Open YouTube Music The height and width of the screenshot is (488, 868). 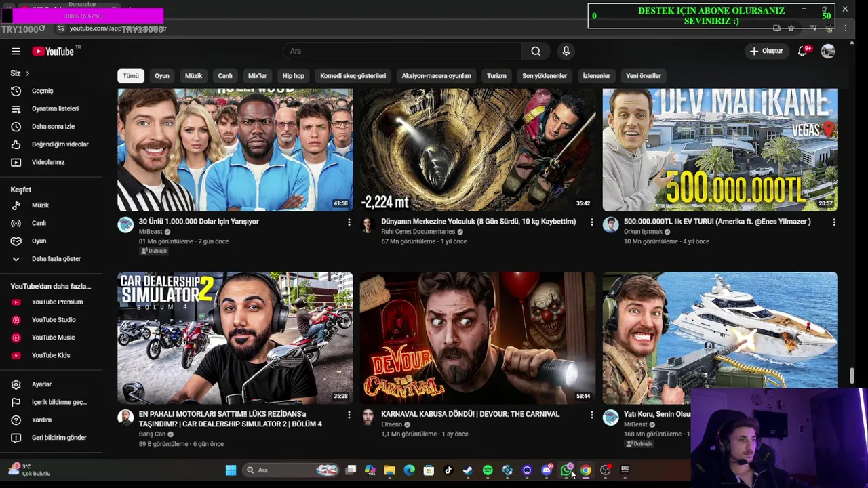coord(52,337)
